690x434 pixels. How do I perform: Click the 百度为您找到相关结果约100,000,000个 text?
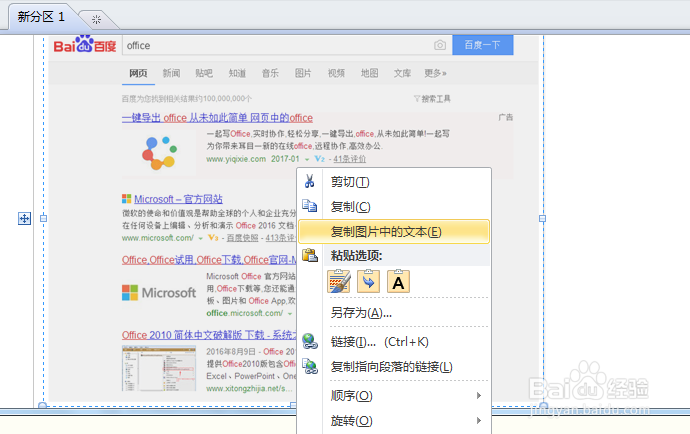click(187, 99)
